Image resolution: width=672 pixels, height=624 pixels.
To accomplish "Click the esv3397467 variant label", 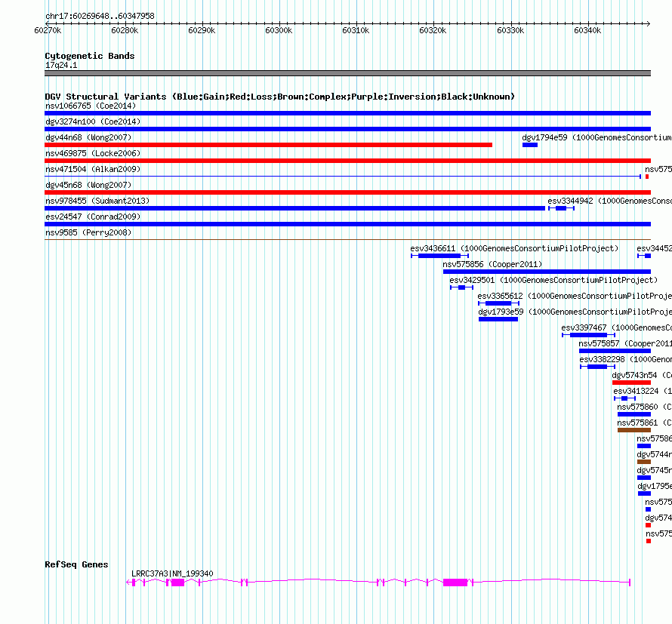I will click(616, 327).
